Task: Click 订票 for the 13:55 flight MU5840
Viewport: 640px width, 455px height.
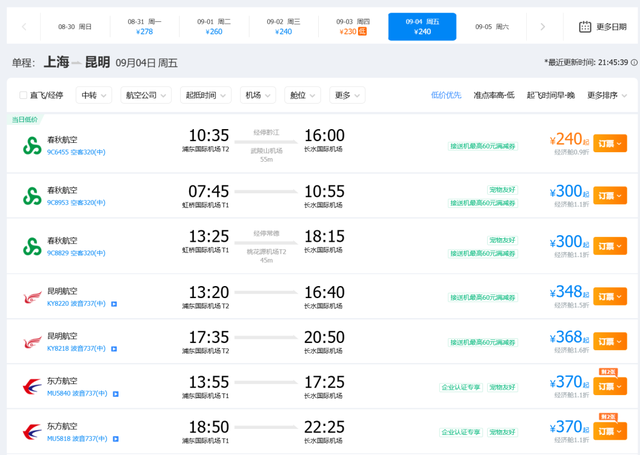Action: click(610, 386)
